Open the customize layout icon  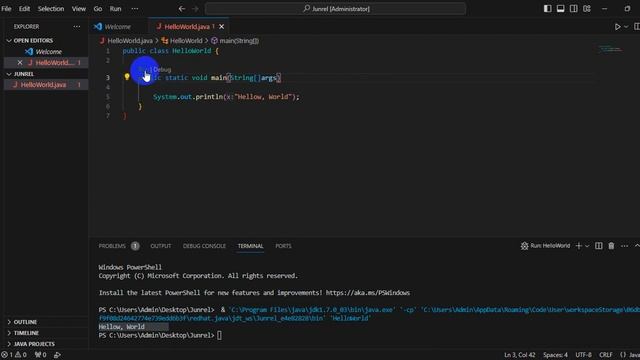click(x=587, y=9)
